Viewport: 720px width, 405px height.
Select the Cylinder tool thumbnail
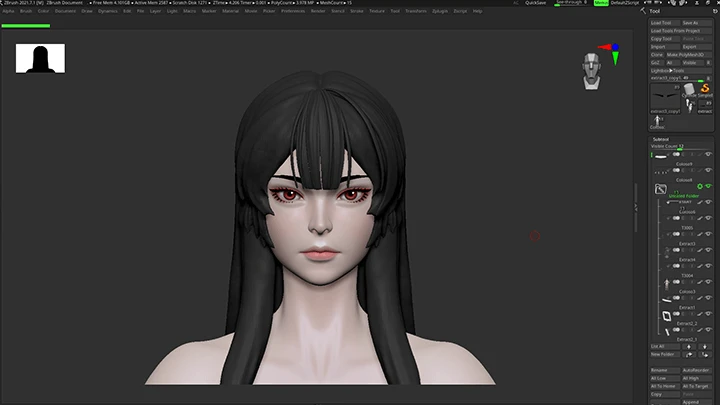[x=689, y=90]
